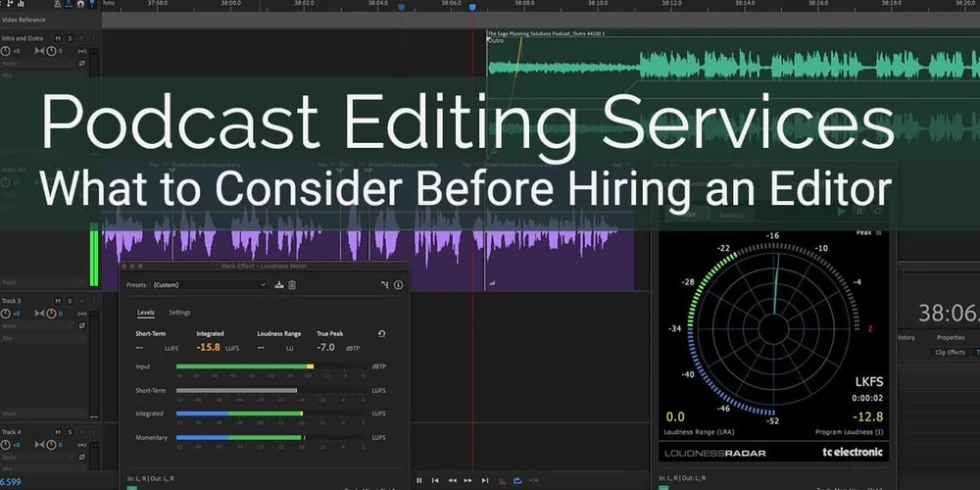Screen dimensions: 980x490
Task: Click the tc electronic logo
Action: coord(852,452)
